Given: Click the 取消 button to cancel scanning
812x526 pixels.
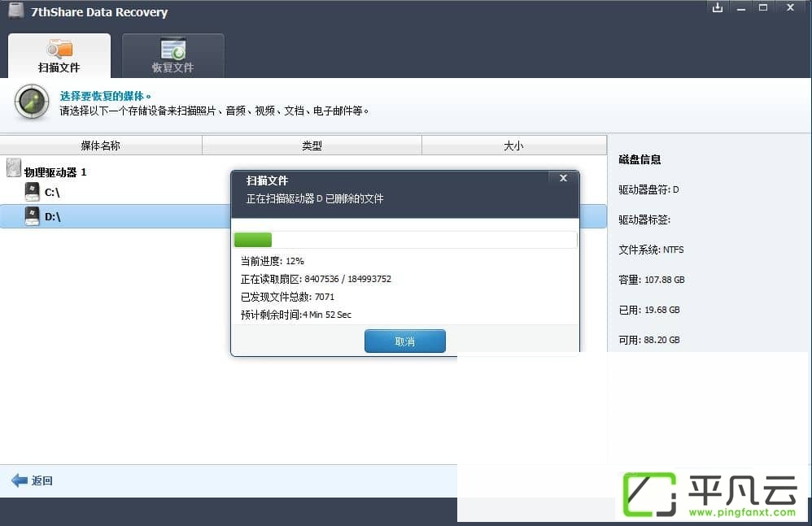Looking at the screenshot, I should point(405,341).
